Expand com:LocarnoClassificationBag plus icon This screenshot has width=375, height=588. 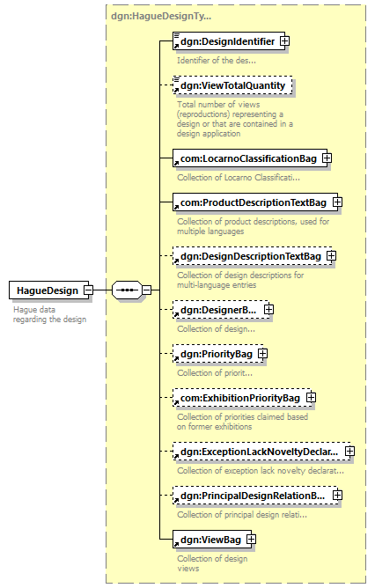click(x=327, y=158)
